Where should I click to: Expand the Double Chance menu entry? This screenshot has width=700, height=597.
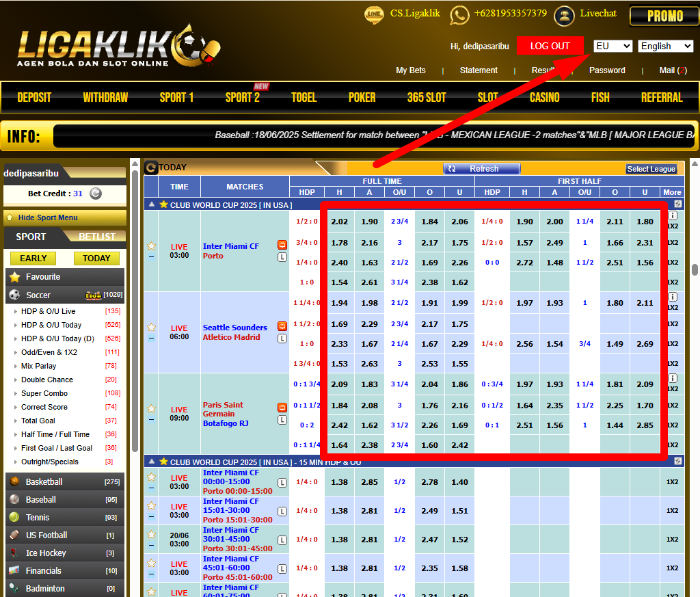pyautogui.click(x=47, y=380)
